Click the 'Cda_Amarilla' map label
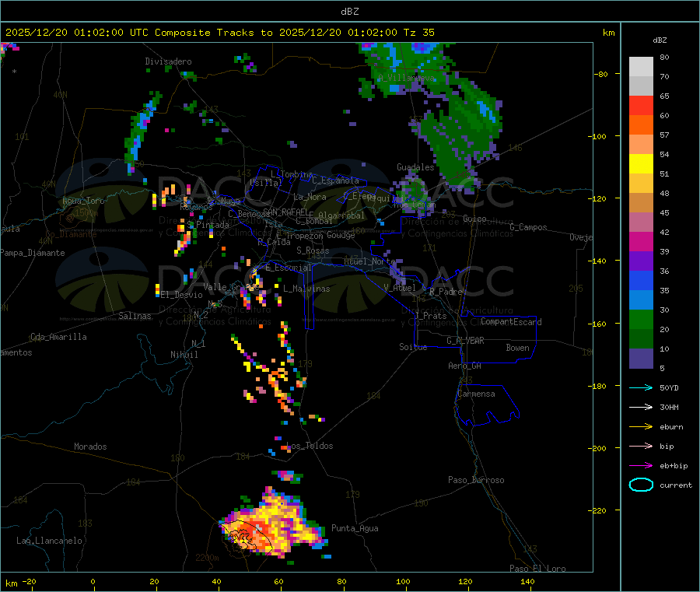 click(x=58, y=337)
